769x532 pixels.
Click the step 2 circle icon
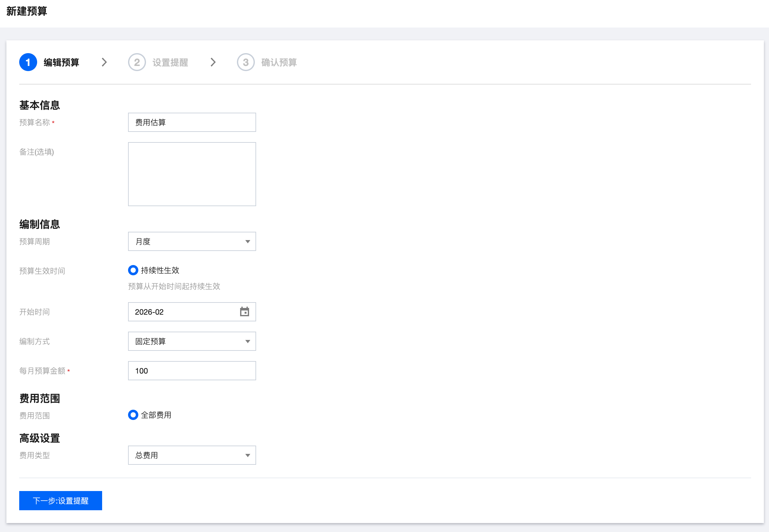[137, 62]
